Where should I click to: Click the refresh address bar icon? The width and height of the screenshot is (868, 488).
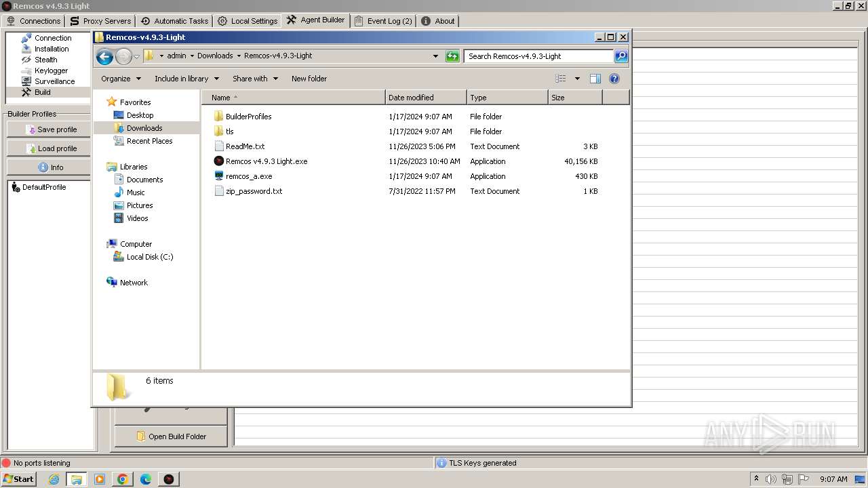[452, 56]
